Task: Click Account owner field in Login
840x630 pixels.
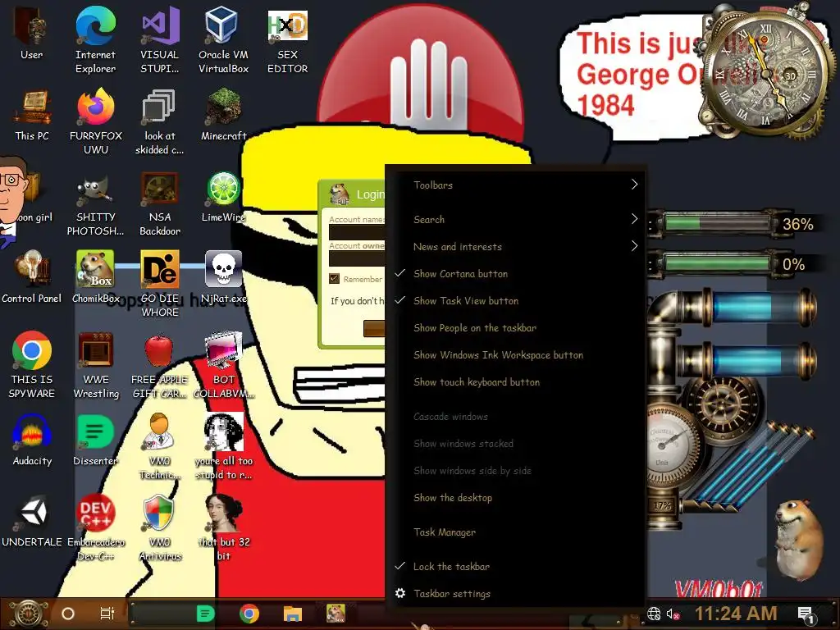Action: coord(357,258)
